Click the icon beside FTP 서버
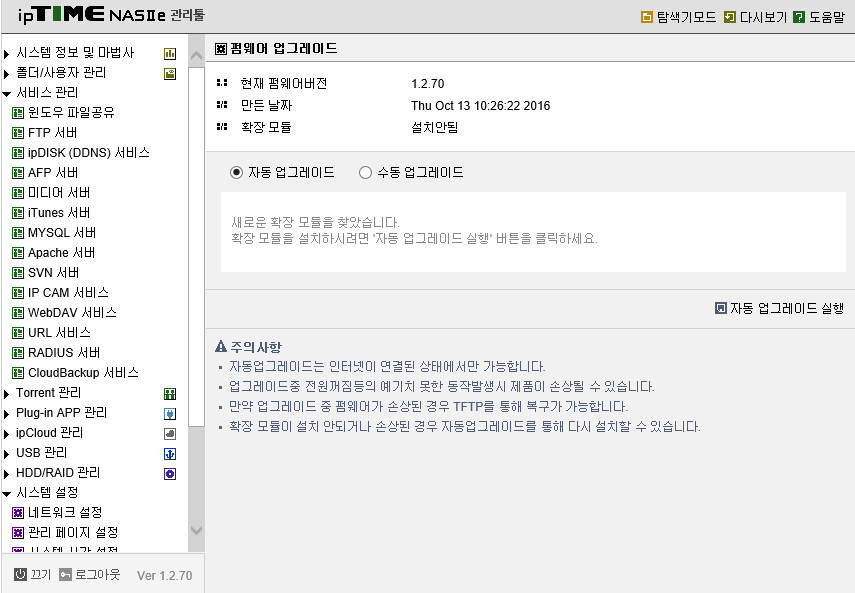This screenshot has width=855, height=593. (x=18, y=133)
